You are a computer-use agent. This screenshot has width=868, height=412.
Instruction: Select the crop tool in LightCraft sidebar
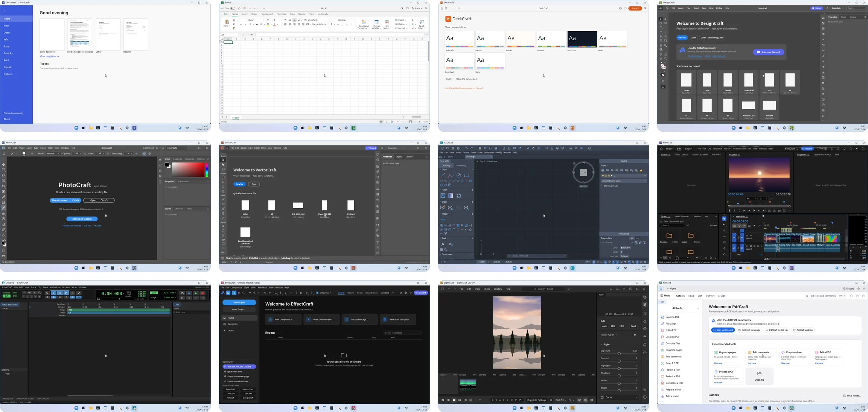click(645, 313)
